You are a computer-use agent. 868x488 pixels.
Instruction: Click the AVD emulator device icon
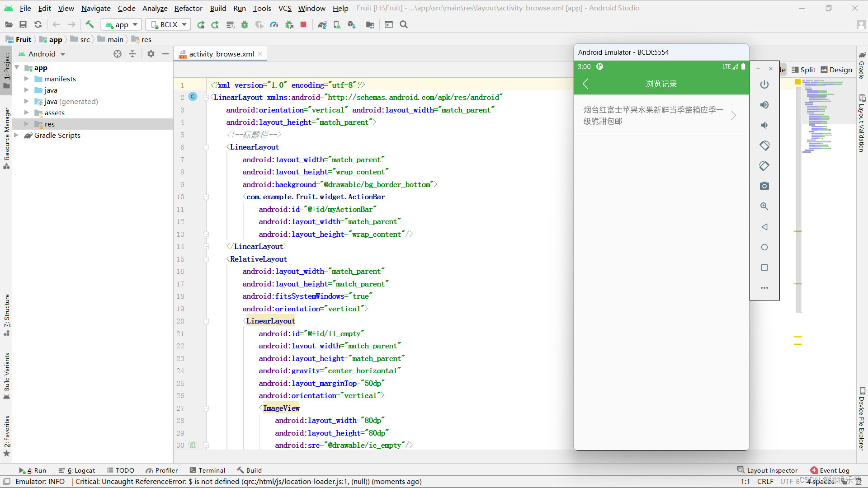pyautogui.click(x=337, y=24)
